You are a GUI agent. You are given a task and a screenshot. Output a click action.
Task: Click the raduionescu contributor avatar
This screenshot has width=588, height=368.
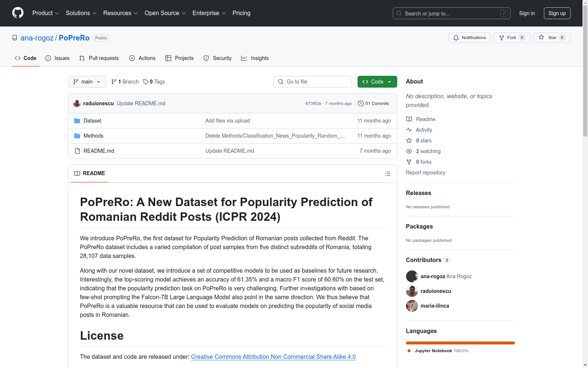tap(412, 291)
